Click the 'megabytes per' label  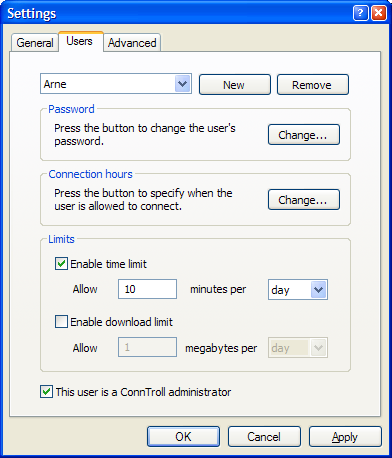pos(221,348)
